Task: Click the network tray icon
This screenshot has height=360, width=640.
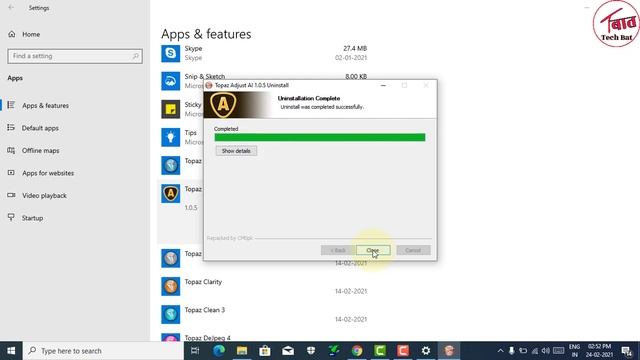Action: pos(535,351)
